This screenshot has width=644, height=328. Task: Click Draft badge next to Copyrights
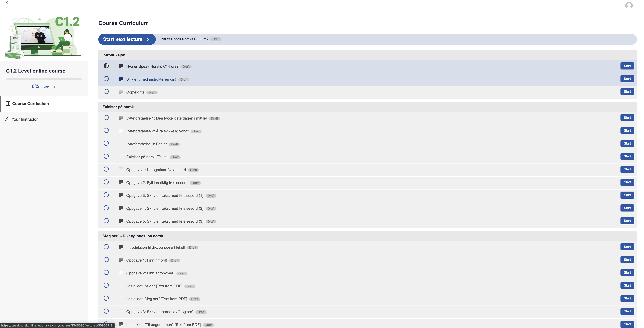[x=152, y=92]
